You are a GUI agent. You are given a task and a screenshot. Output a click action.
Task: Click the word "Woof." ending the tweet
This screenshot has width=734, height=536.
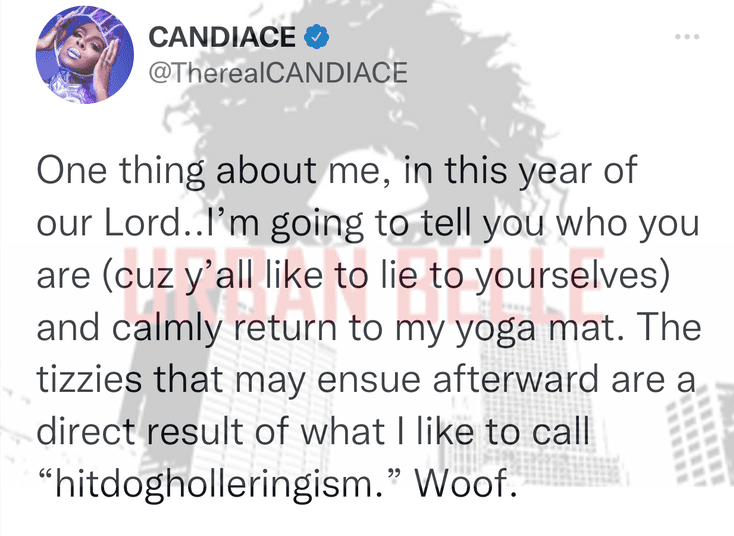click(464, 482)
